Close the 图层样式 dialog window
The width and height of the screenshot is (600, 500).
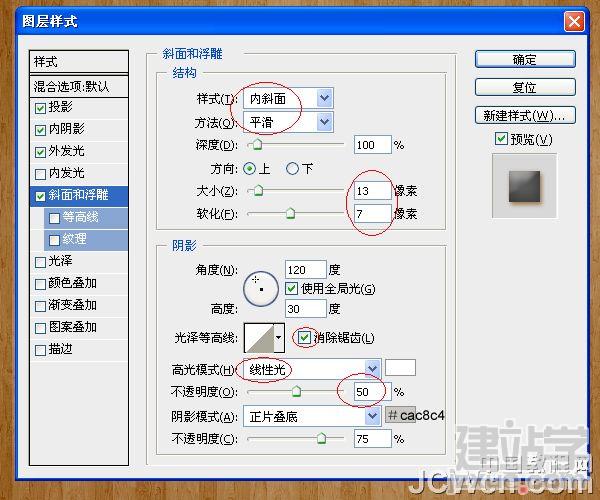coord(574,21)
